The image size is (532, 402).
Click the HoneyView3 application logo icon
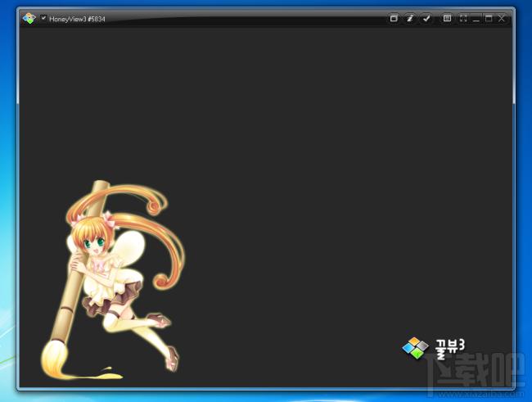click(x=29, y=18)
